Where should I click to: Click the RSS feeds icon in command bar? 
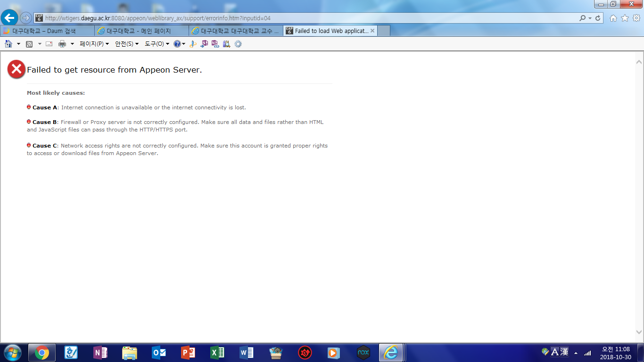pyautogui.click(x=29, y=44)
